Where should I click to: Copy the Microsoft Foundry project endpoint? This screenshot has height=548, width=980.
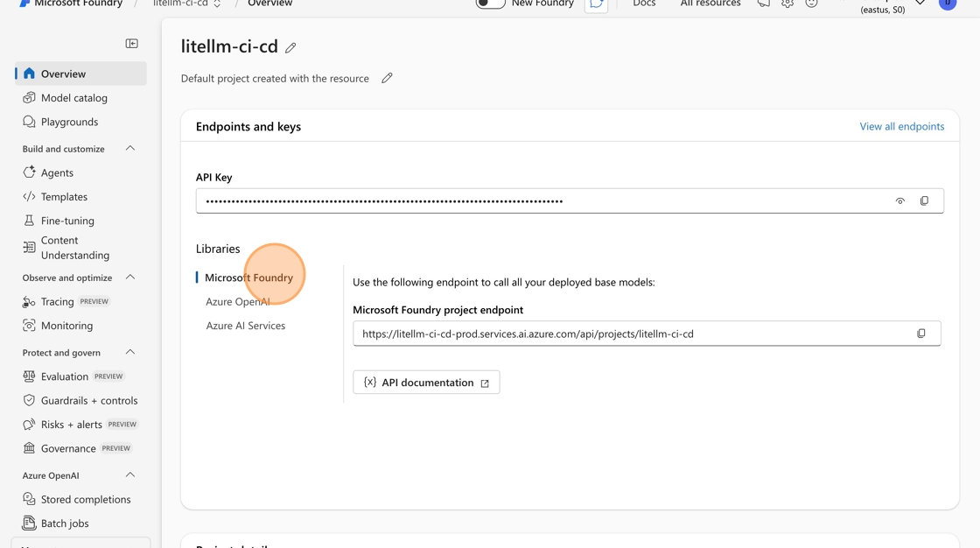pyautogui.click(x=920, y=334)
